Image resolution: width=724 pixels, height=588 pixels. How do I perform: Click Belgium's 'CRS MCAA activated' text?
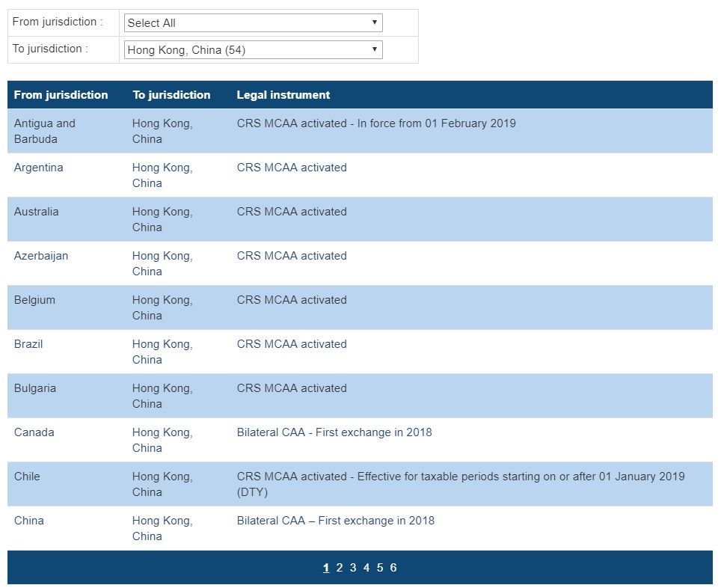pos(292,300)
